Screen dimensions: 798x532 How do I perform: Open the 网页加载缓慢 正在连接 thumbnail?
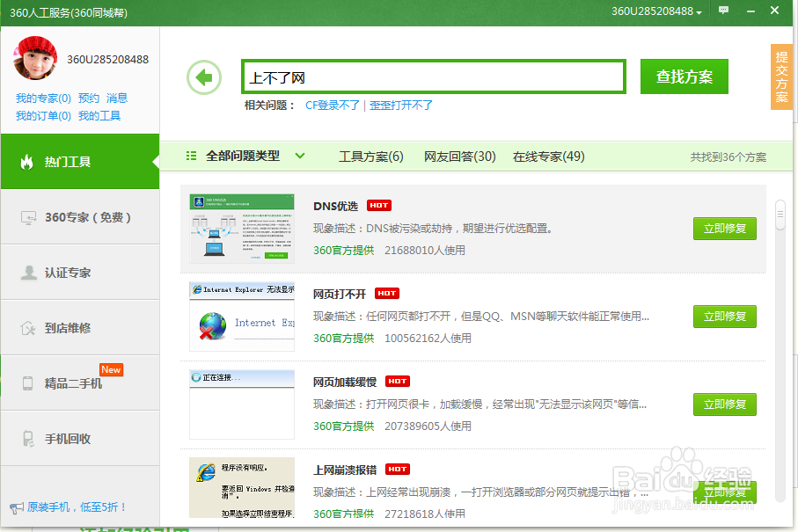242,404
